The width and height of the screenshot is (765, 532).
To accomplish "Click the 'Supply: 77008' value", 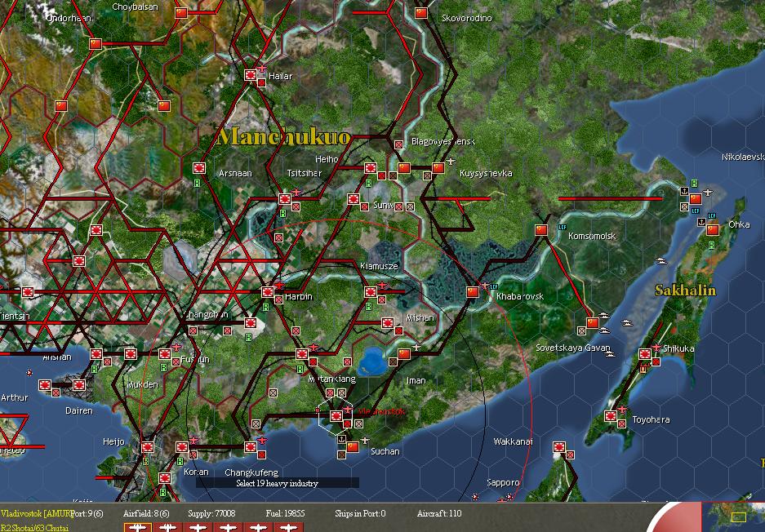I will point(211,513).
